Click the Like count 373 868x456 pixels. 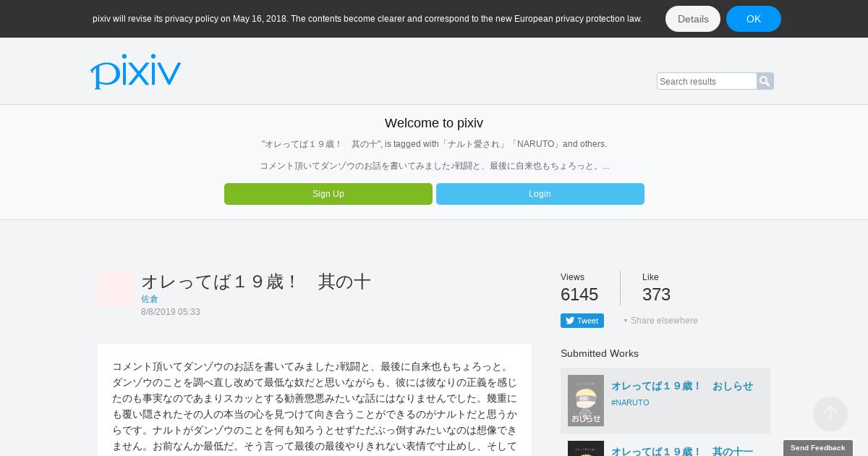click(656, 295)
